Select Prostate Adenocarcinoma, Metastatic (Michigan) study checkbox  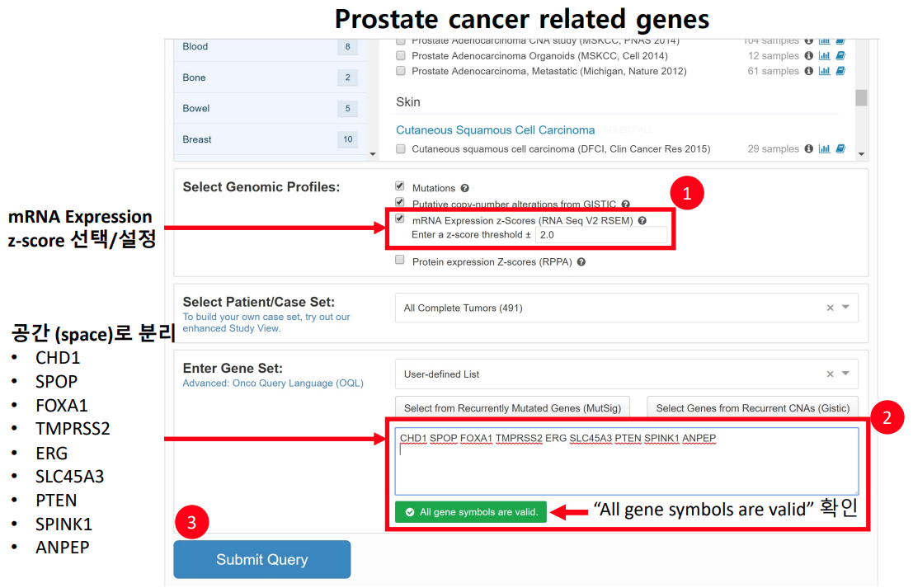pyautogui.click(x=401, y=72)
